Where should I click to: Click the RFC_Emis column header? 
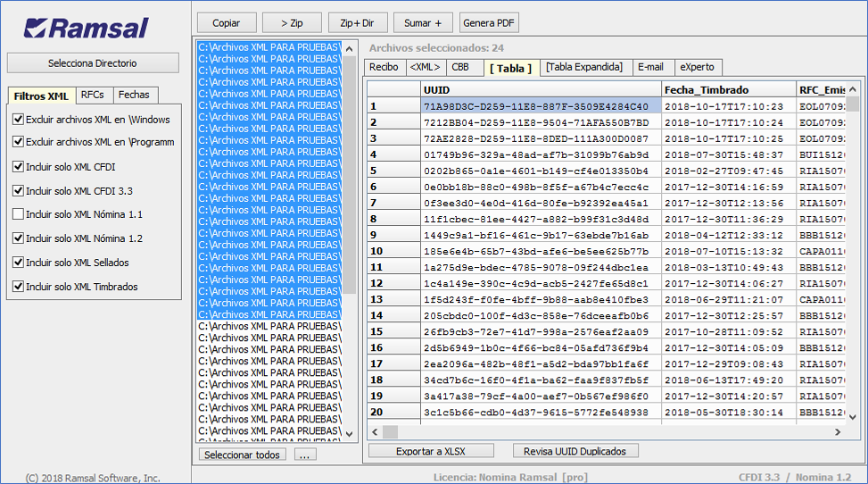click(x=822, y=90)
